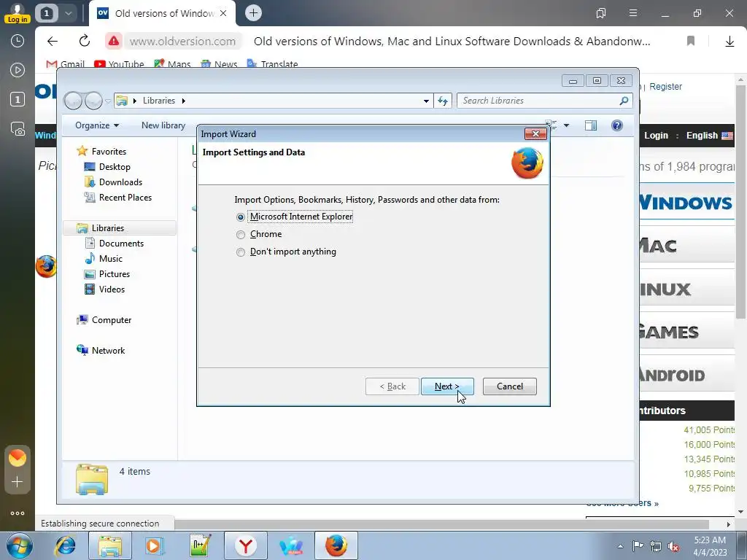Open Explorer help icon

[617, 125]
